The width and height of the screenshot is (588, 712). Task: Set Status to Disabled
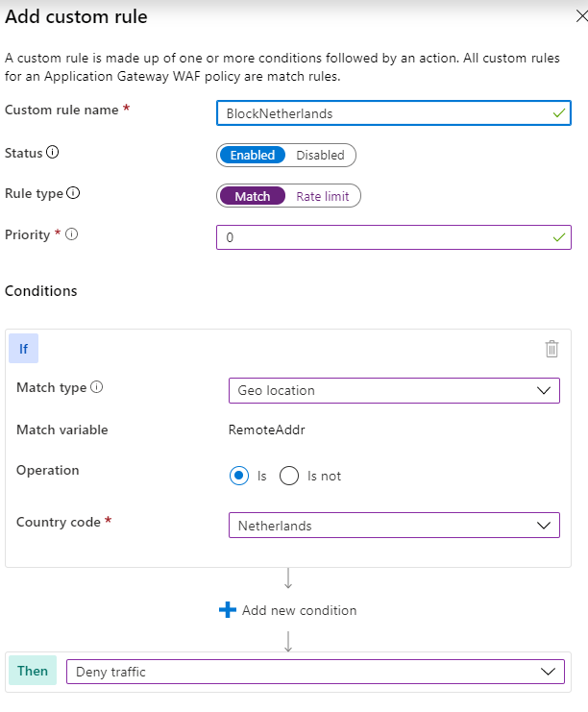[x=321, y=156]
